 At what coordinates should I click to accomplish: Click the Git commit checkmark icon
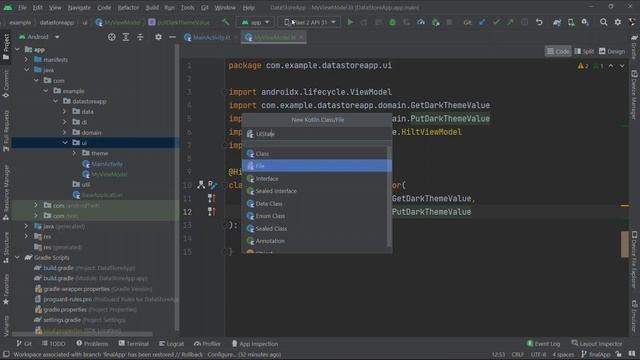point(496,22)
